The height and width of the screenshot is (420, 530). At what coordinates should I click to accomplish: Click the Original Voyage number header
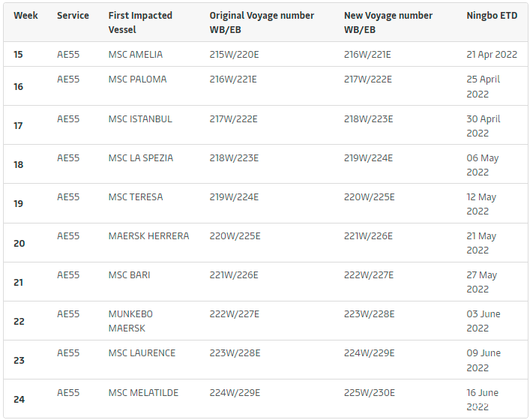[262, 22]
